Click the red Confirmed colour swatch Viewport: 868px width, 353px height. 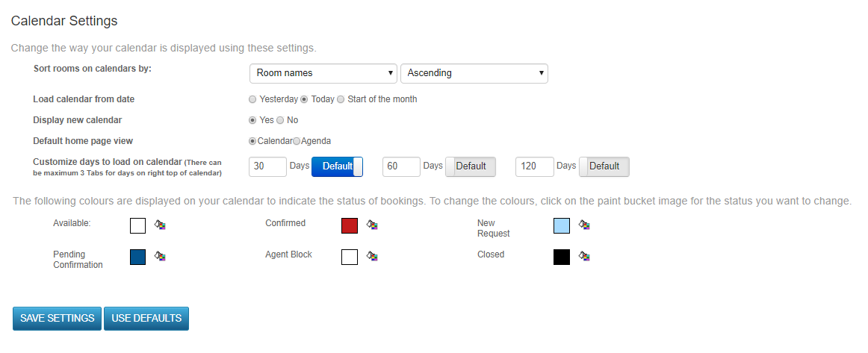click(350, 225)
